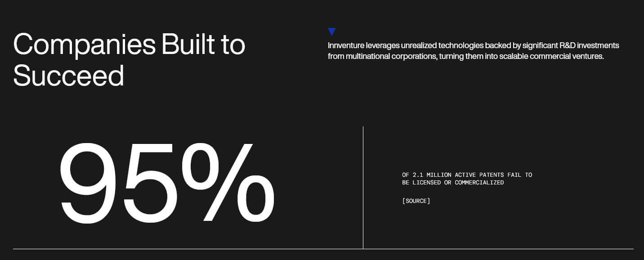The image size is (644, 260).
Task: Click "Built to" in the main heading
Action: (x=203, y=44)
